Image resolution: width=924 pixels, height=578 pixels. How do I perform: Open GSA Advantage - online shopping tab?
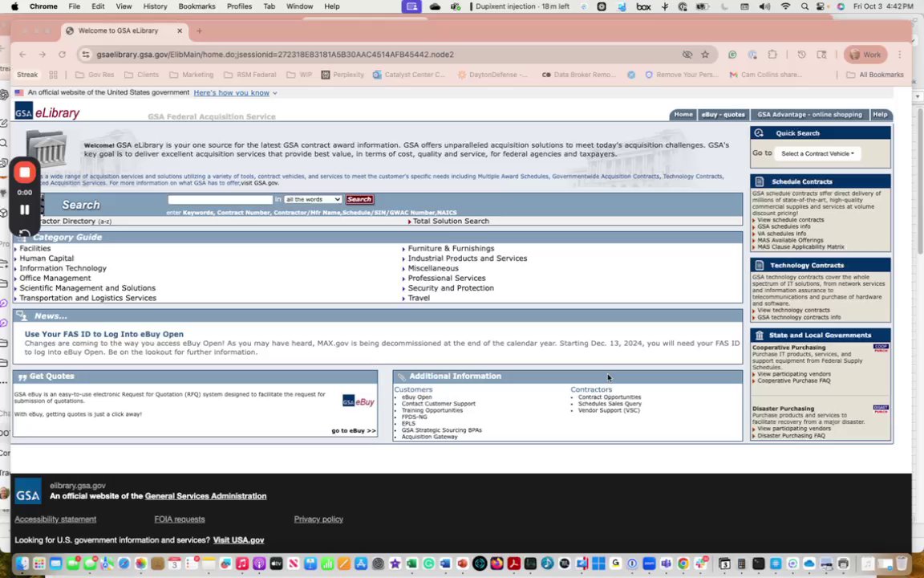(x=809, y=115)
